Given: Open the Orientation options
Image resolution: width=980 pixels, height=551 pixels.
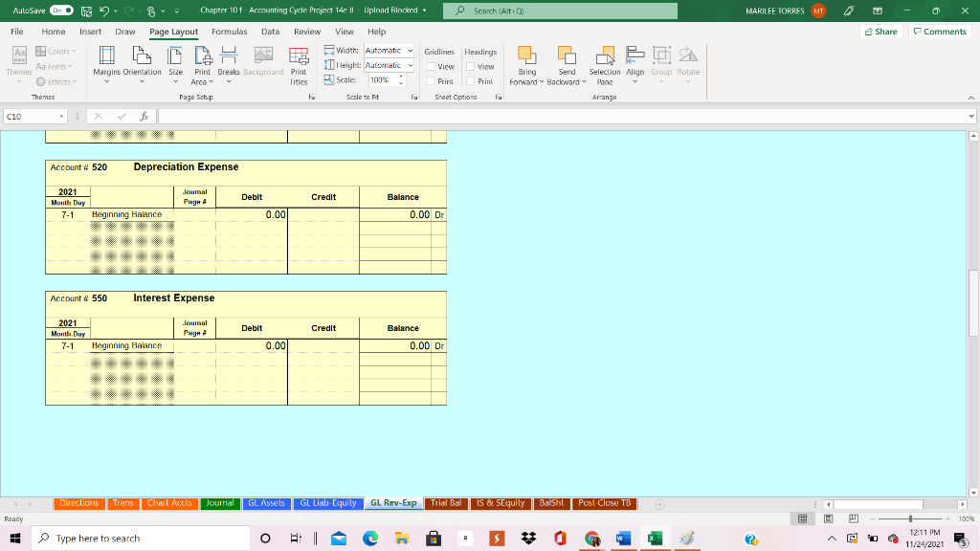Looking at the screenshot, I should (x=142, y=65).
